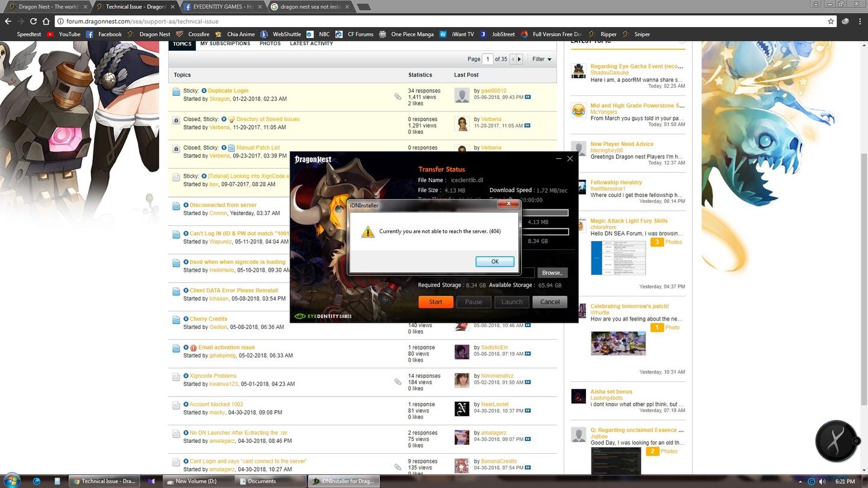The width and height of the screenshot is (868, 488).
Task: Click the page number input field
Action: pyautogui.click(x=487, y=59)
